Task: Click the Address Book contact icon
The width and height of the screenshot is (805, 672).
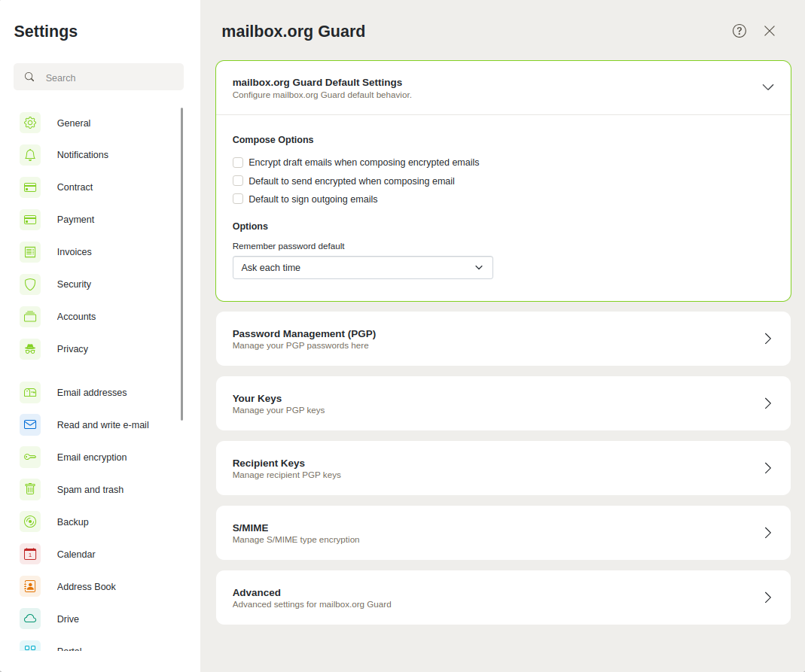Action: 30,586
